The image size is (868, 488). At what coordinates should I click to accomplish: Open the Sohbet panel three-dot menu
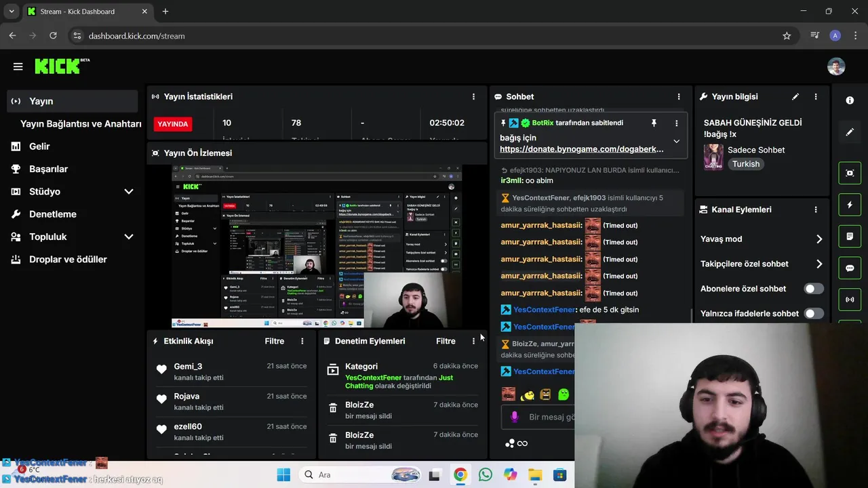click(679, 97)
